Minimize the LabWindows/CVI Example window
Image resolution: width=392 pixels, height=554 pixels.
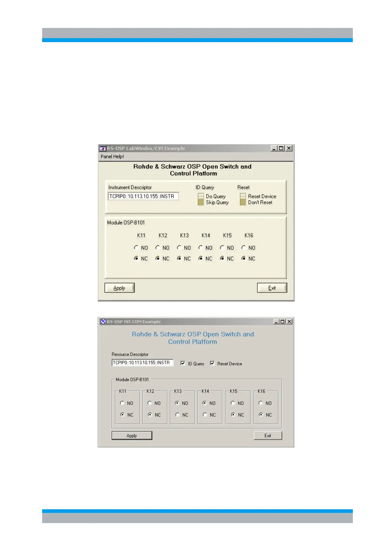click(x=274, y=148)
